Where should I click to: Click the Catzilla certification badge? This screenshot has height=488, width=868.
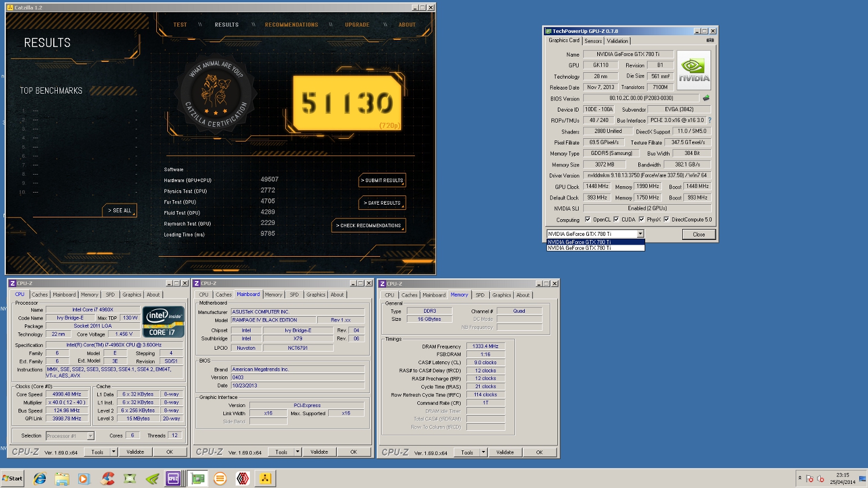click(217, 94)
